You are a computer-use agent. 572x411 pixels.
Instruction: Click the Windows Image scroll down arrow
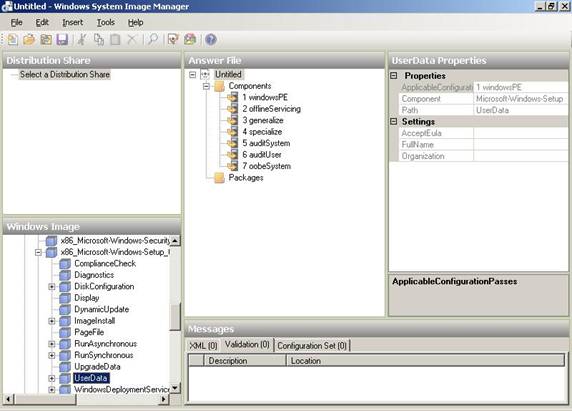click(175, 388)
